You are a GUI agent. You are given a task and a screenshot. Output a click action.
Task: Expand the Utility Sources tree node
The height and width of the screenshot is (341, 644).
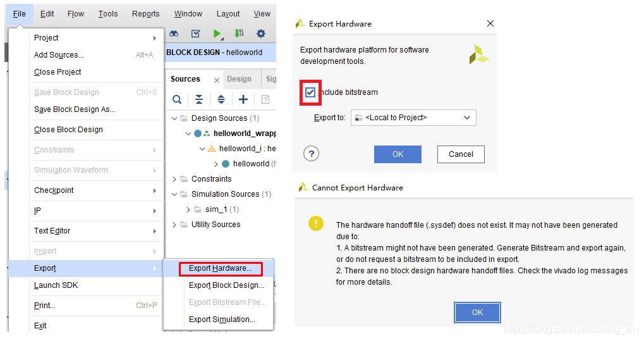coord(174,225)
